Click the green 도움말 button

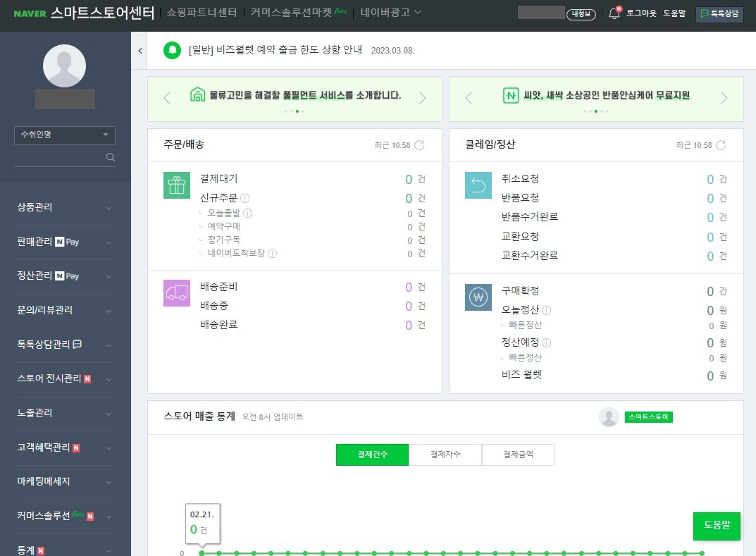tap(717, 526)
